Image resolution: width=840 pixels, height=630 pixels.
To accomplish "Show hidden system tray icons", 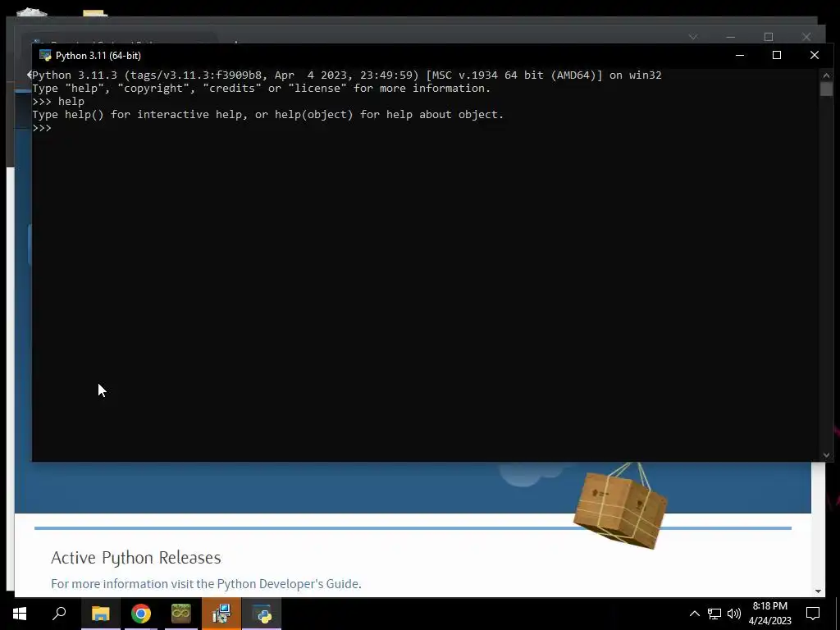I will tap(694, 614).
